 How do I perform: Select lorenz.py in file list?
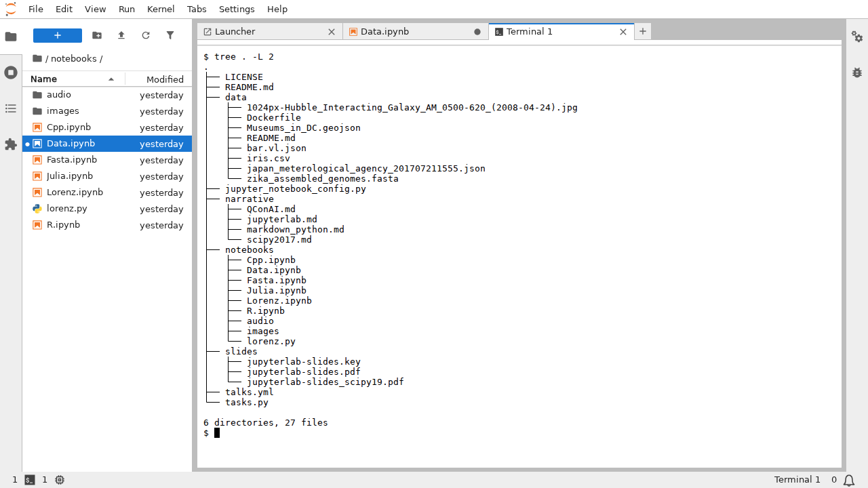[x=107, y=209]
